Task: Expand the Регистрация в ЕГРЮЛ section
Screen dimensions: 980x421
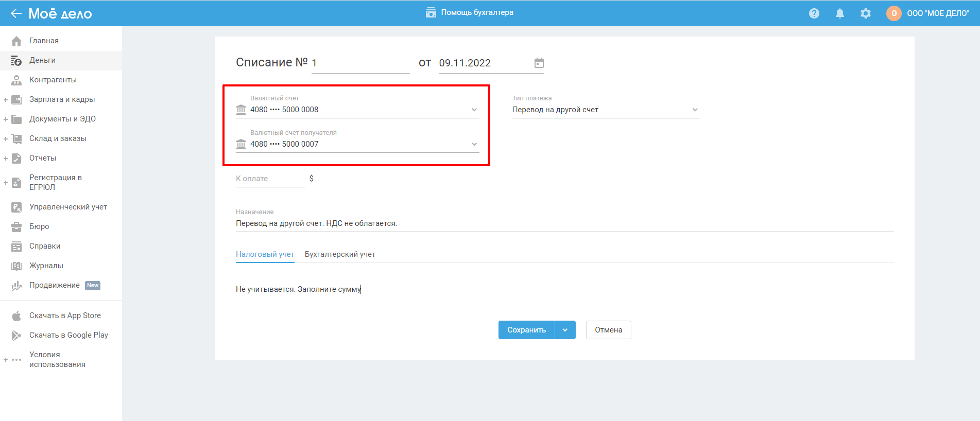Action: coord(6,182)
